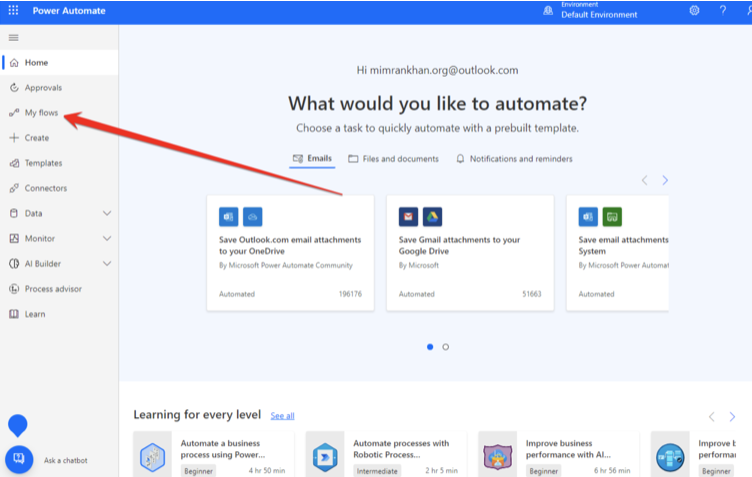Click the 196176 usage count

tap(350, 294)
